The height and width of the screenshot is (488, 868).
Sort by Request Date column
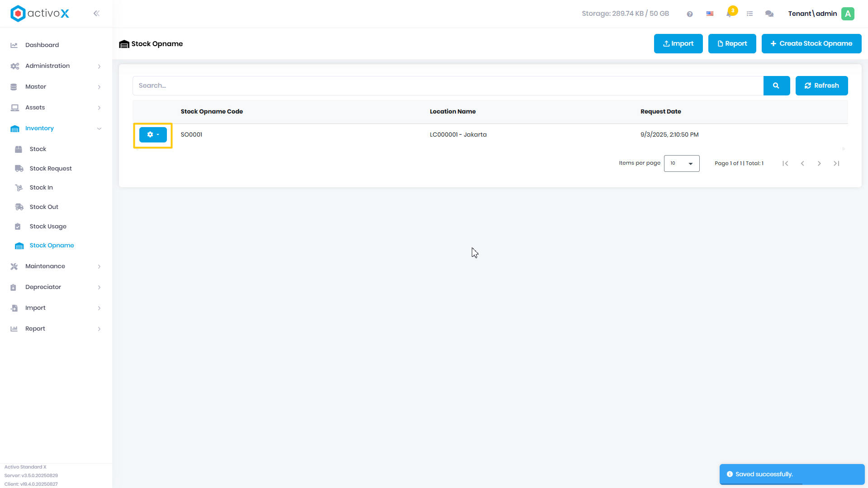click(x=661, y=112)
